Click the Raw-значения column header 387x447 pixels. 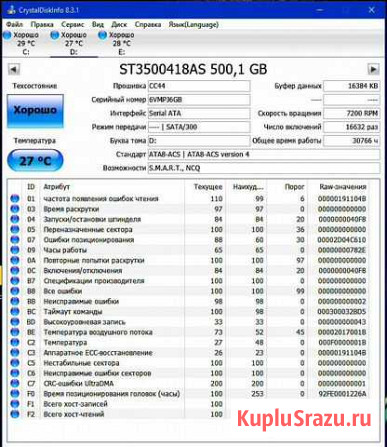point(343,187)
